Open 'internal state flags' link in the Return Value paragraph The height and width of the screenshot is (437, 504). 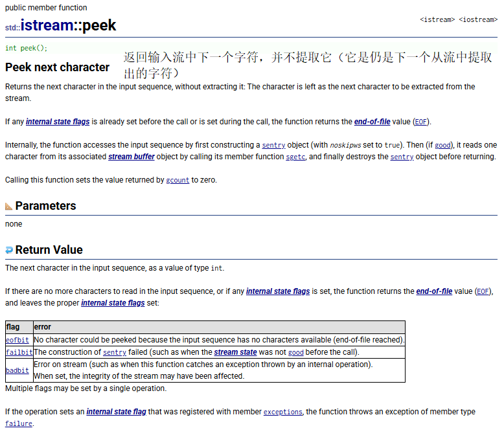click(x=278, y=291)
